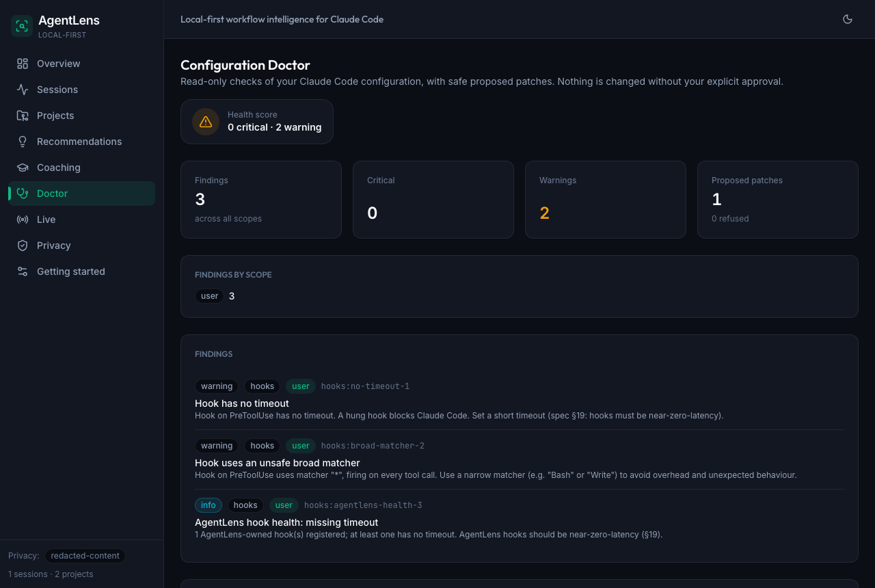Click the Sessions activity pulse icon
875x588 pixels.
pyautogui.click(x=23, y=90)
